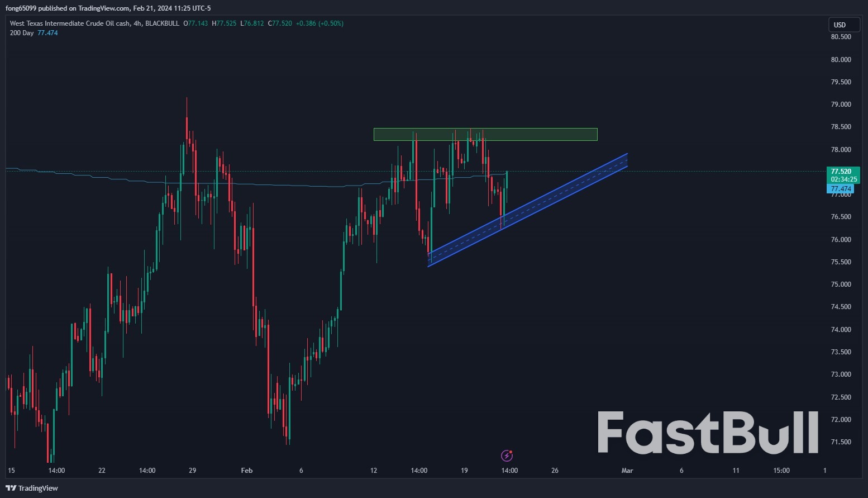Click the 71.500 price axis label
Image resolution: width=868 pixels, height=498 pixels.
coord(841,442)
